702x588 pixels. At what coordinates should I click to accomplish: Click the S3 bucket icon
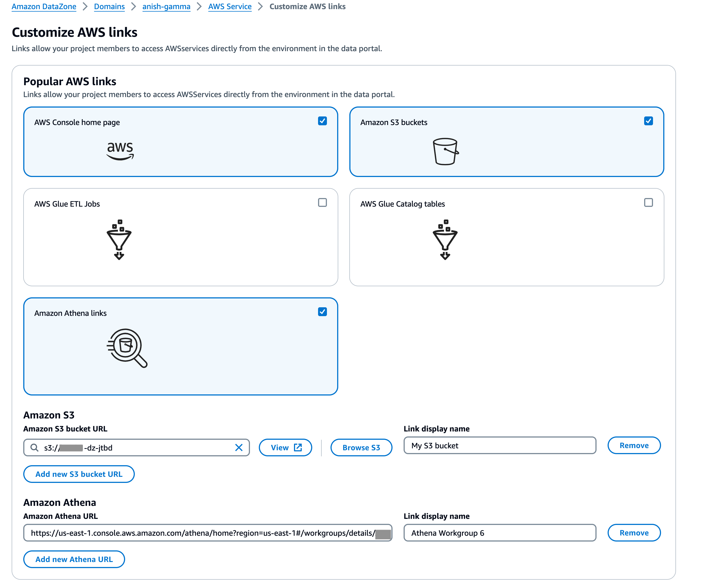coord(445,151)
